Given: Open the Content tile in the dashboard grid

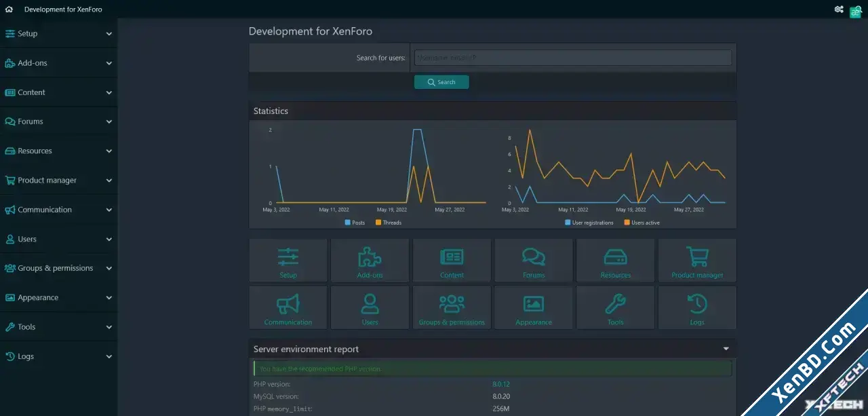Looking at the screenshot, I should (452, 261).
